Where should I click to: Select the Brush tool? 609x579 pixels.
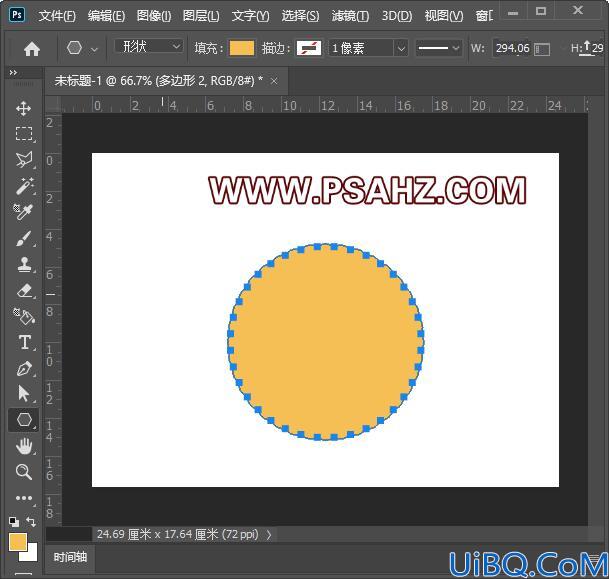click(24, 238)
